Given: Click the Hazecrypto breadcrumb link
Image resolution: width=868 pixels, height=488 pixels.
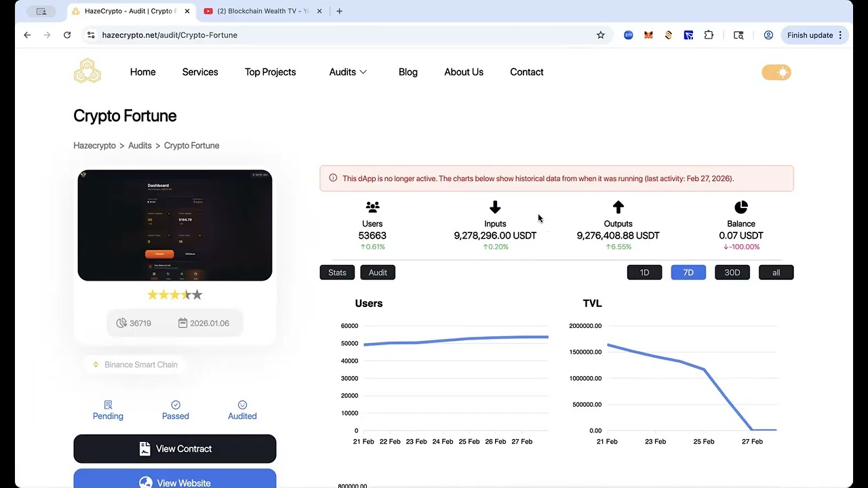Looking at the screenshot, I should coord(94,146).
